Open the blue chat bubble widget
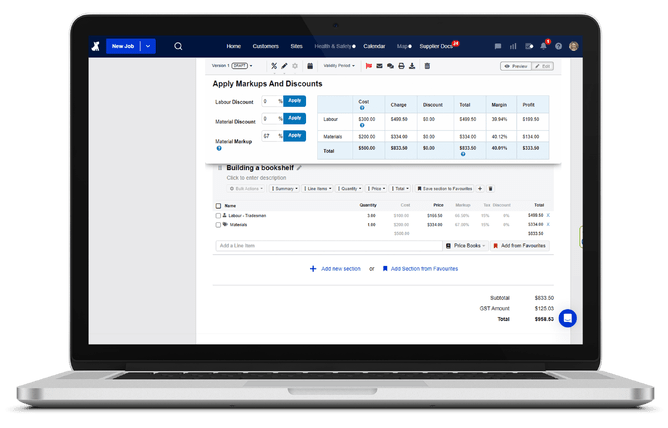The image size is (668, 428). [567, 318]
